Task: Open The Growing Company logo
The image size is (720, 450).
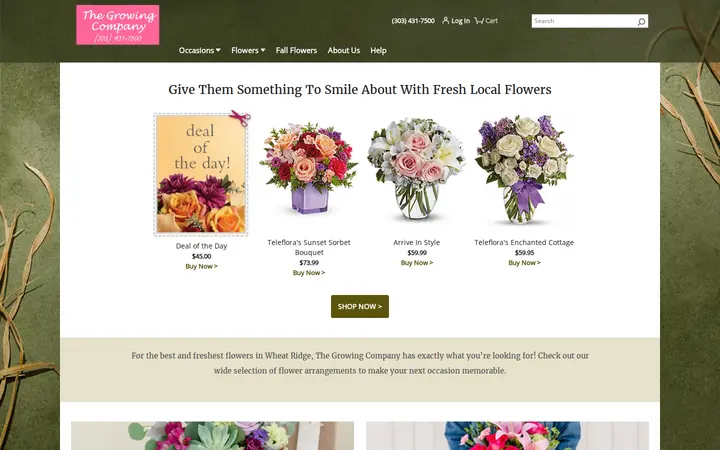Action: pos(118,25)
